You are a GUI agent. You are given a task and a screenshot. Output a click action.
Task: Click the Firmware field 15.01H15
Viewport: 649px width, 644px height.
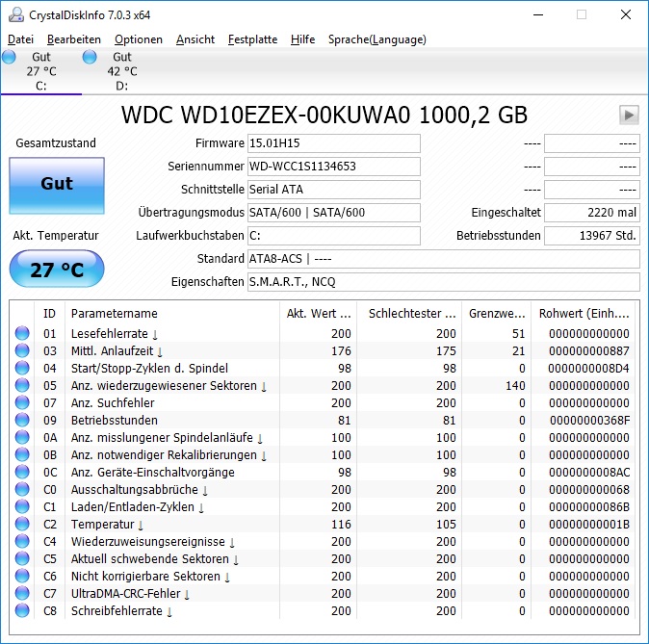tap(334, 143)
